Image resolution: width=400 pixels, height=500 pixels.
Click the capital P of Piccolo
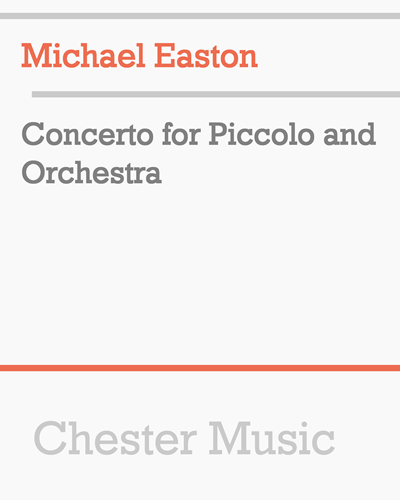pos(220,134)
